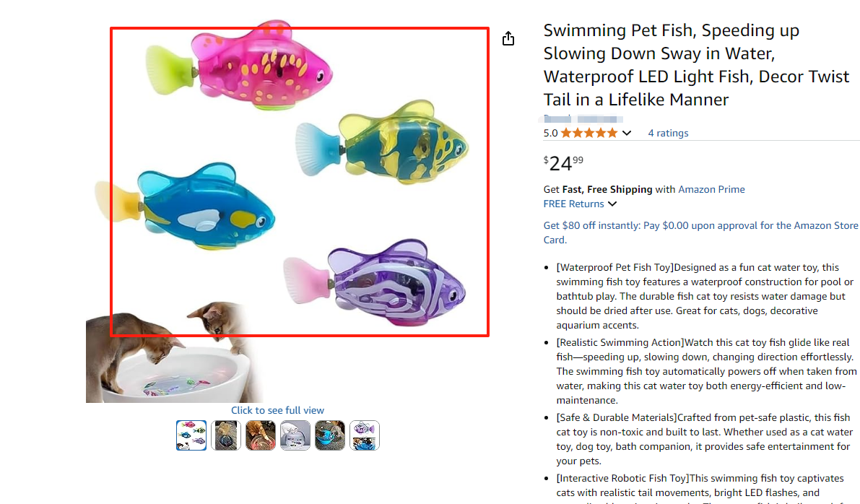
Task: Select the fourth thumbnail with white fishbowl
Action: (x=295, y=435)
